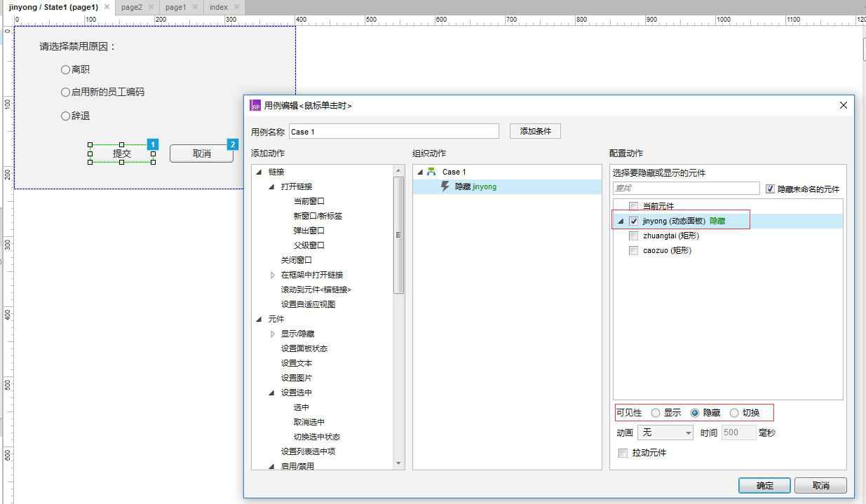Click the 确定 button in dialog
This screenshot has width=866, height=504.
[x=764, y=485]
